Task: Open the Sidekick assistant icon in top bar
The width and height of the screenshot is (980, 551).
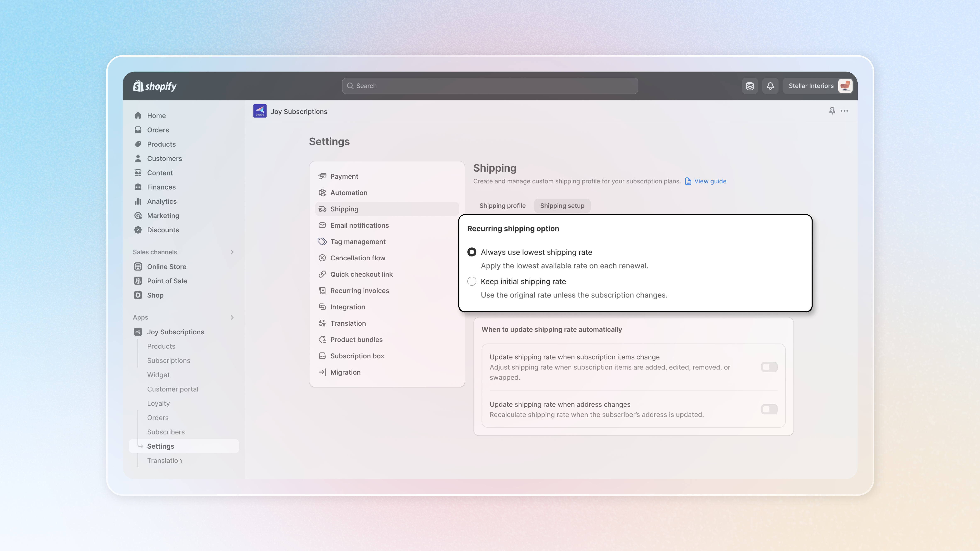Action: [x=749, y=86]
